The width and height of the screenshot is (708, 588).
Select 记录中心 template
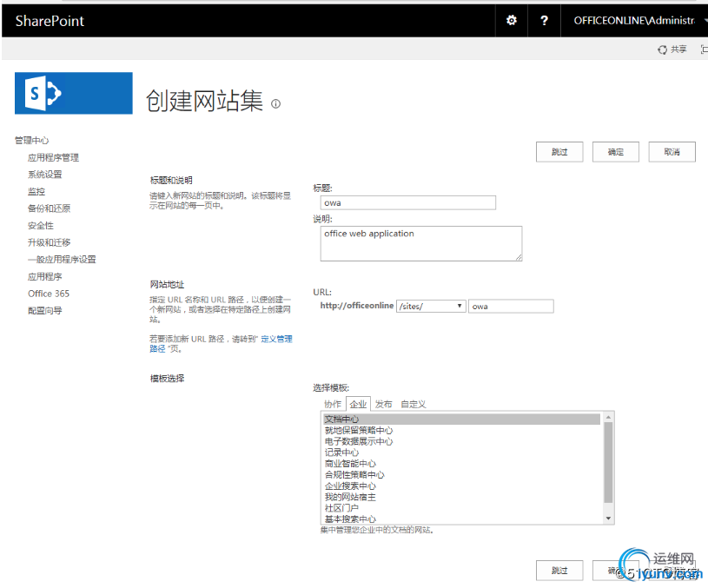462,453
